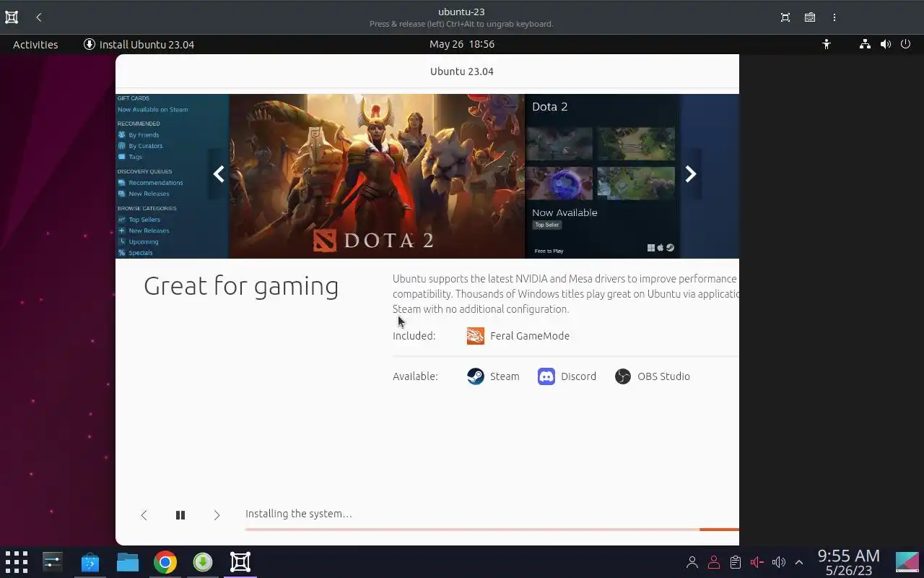Click the volume icon in Ubuntu top bar
Screen dimensions: 924x578
[x=885, y=44]
